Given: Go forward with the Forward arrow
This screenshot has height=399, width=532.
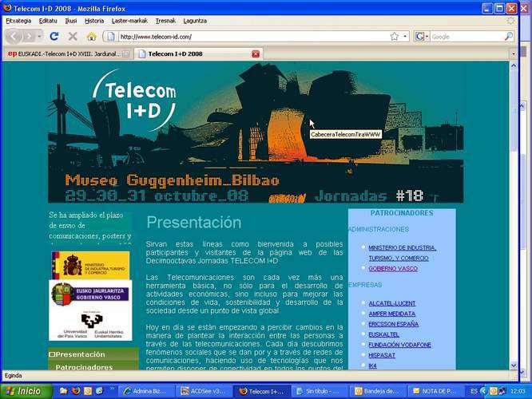Looking at the screenshot, I should [30, 36].
